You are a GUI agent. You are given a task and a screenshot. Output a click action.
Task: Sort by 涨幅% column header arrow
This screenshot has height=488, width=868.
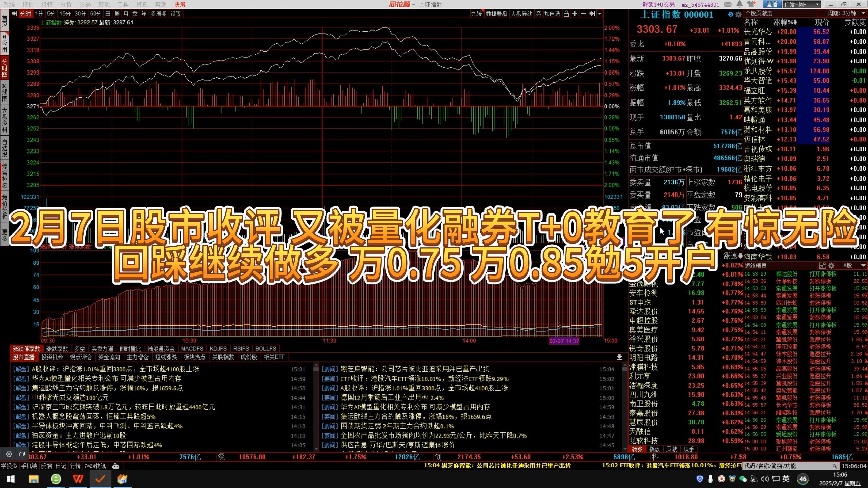coord(795,23)
